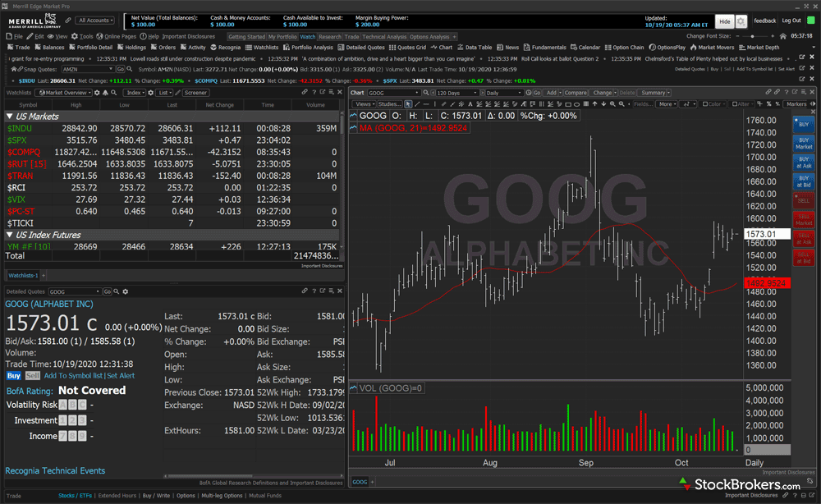The height and width of the screenshot is (504, 821).
Task: Click the Hide balances button
Action: coord(723,21)
